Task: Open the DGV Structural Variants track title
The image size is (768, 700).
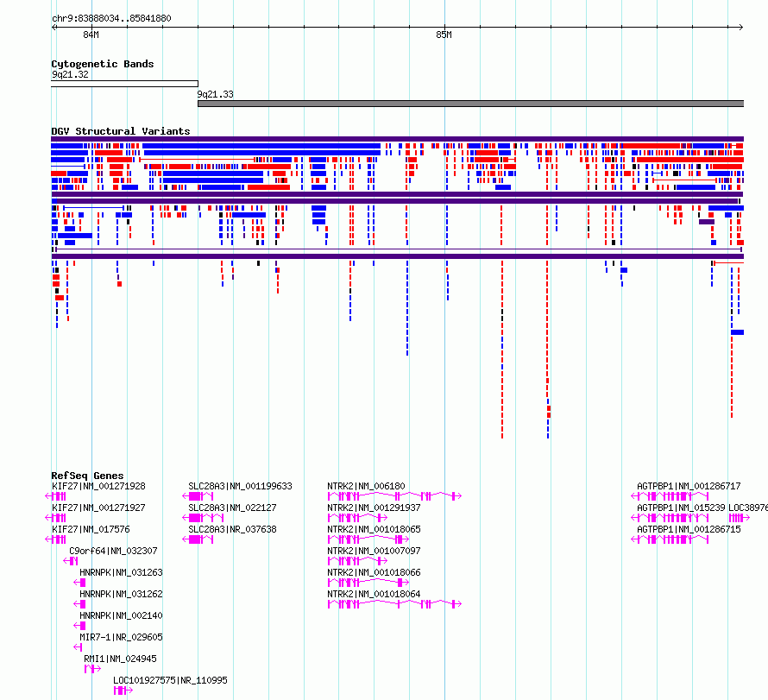Action: coord(121,131)
